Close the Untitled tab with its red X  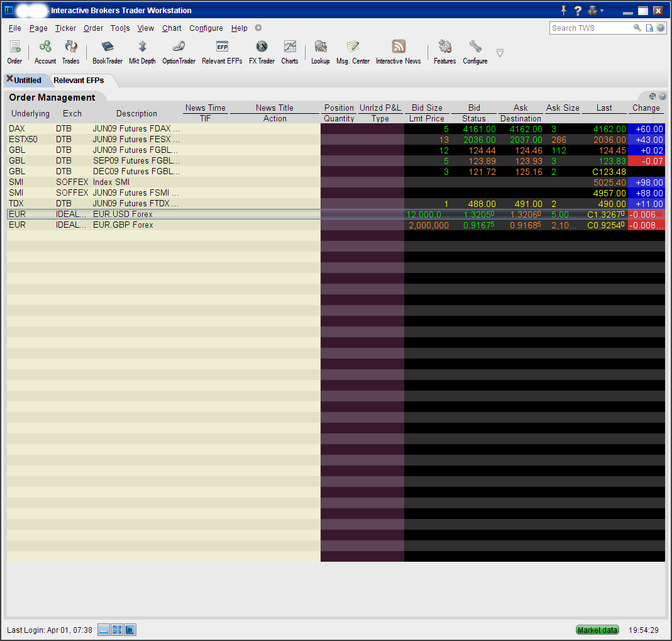point(9,79)
